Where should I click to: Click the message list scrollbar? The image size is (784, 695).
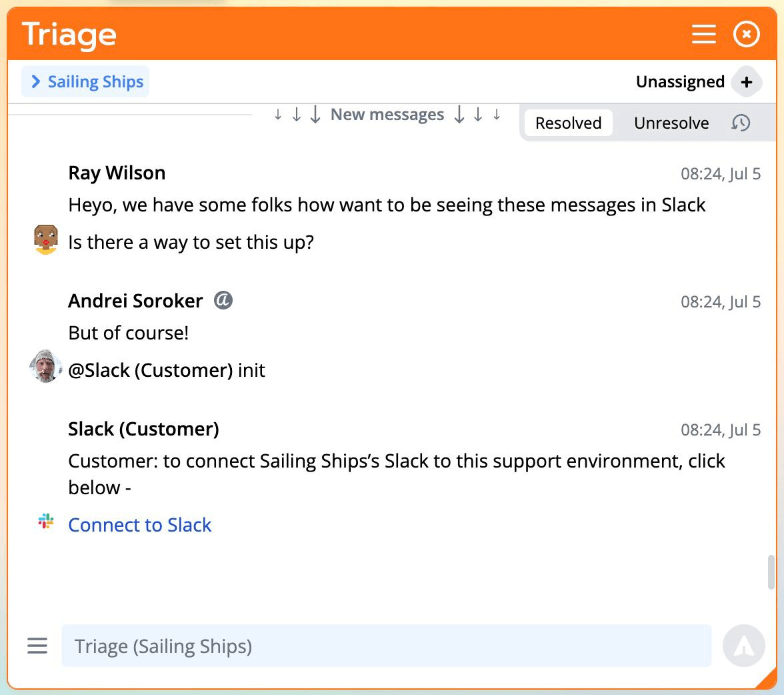[x=771, y=572]
